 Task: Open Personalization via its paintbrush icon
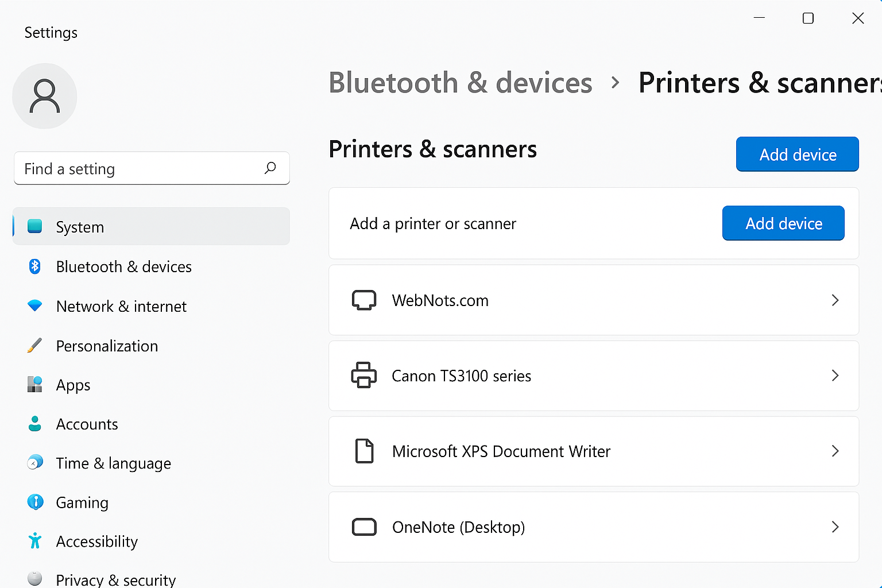tap(35, 345)
